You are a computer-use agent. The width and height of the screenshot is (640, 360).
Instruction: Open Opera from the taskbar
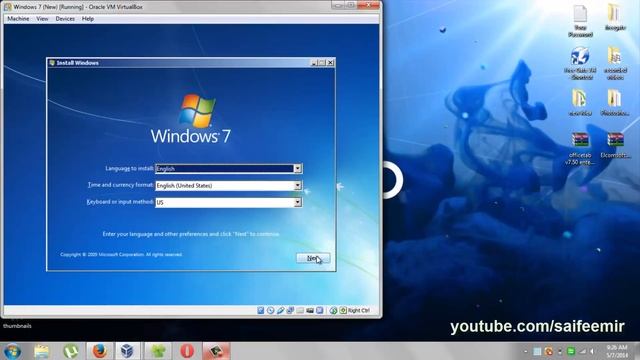click(x=187, y=351)
